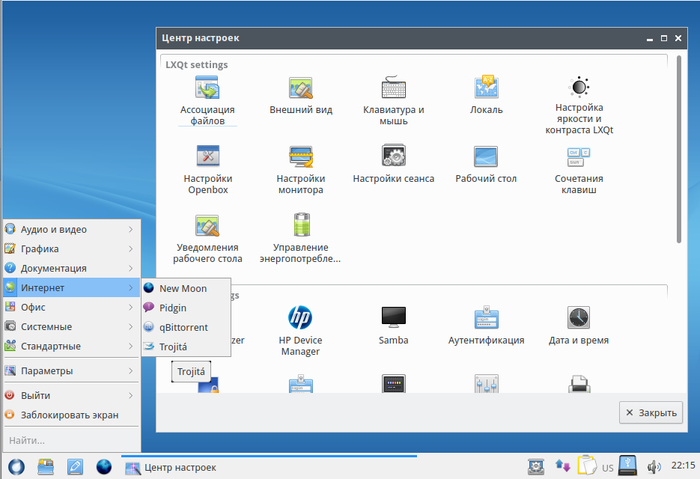Open the Локаль settings icon
The height and width of the screenshot is (479, 700).
(486, 88)
